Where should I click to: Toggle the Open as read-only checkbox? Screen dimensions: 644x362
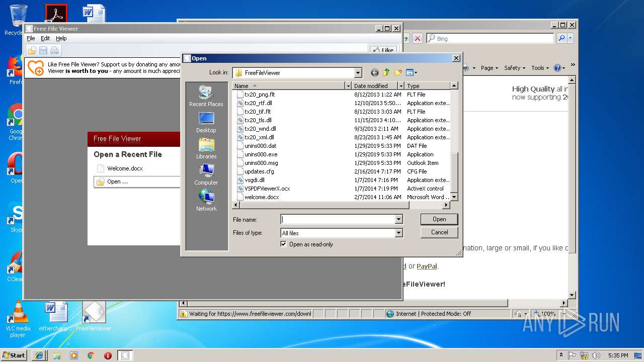point(284,244)
